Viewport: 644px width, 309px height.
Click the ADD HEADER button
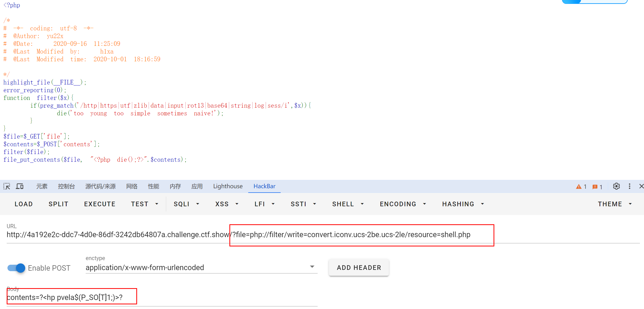359,268
